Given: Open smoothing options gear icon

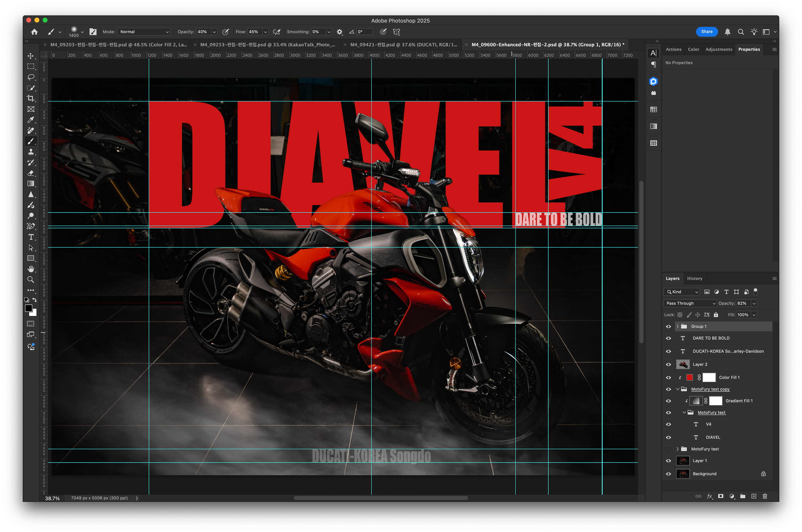Looking at the screenshot, I should click(340, 32).
